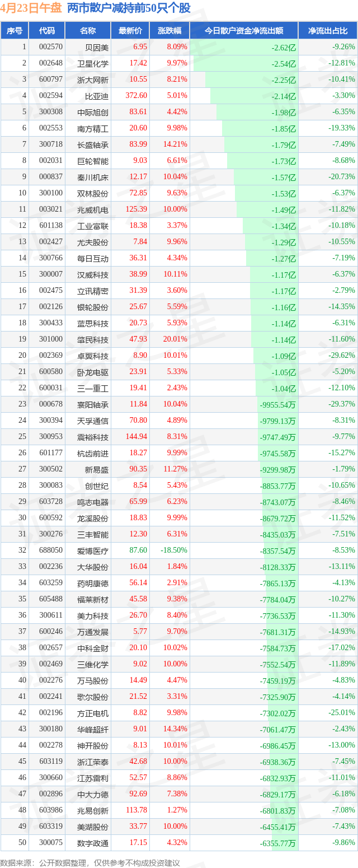Screen dimensions: 358x868
Task: Select stock name 江苏雷利
Action: [x=93, y=778]
